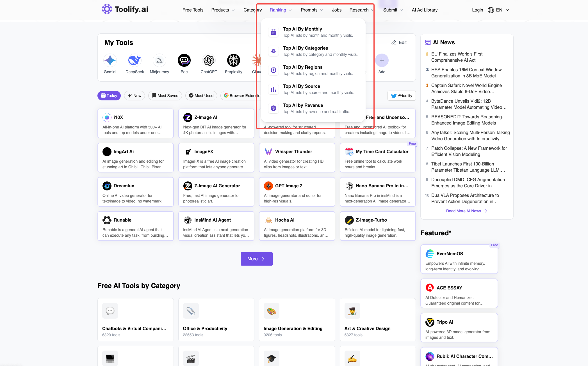Click the dollar icon for Top AI by Revenue
588x366 pixels.
[274, 108]
